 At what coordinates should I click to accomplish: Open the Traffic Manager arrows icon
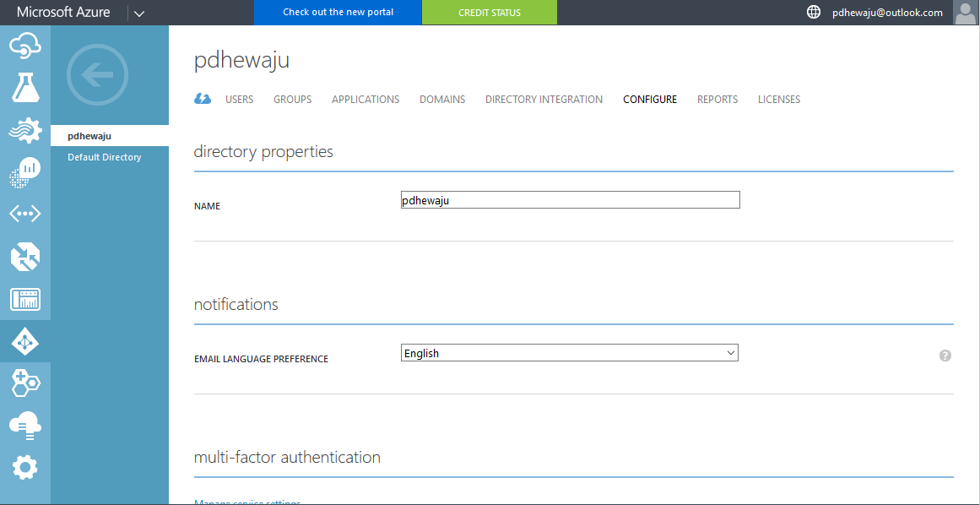(x=25, y=257)
